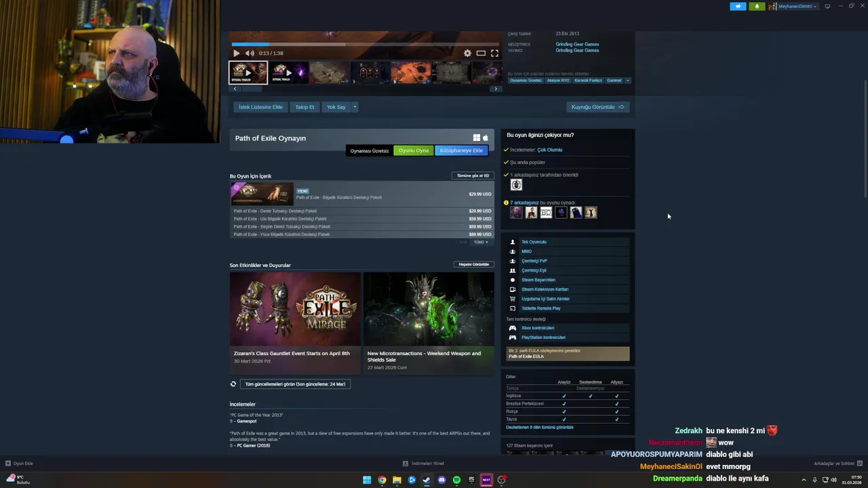Open MeyhaneciDimitri account dropdown

[793, 6]
